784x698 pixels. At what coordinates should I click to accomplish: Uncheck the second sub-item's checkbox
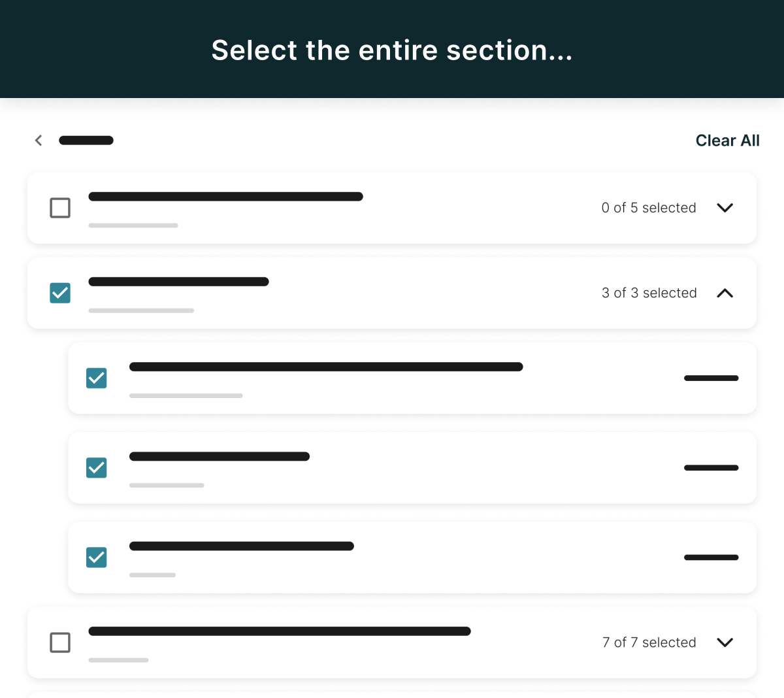click(x=97, y=468)
